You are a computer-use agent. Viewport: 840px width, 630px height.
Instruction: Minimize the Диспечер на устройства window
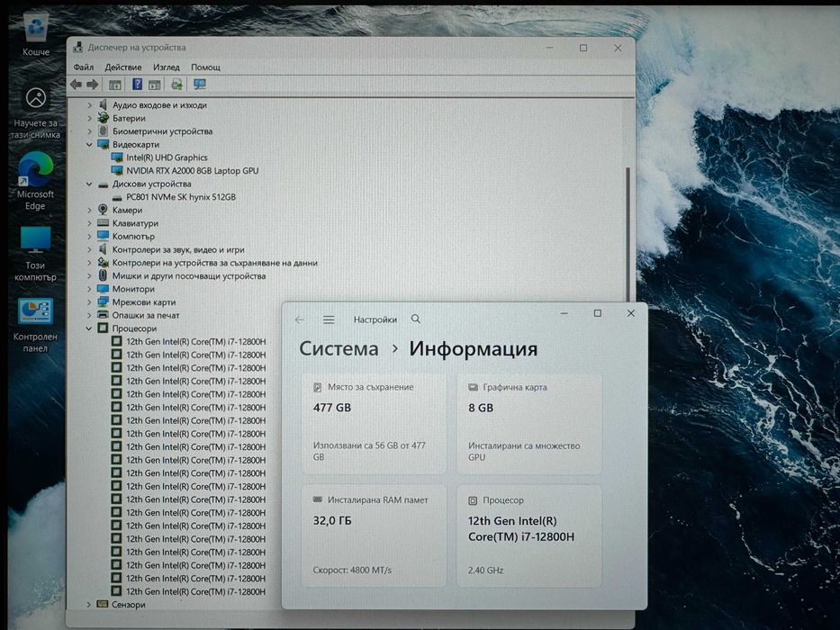click(549, 48)
